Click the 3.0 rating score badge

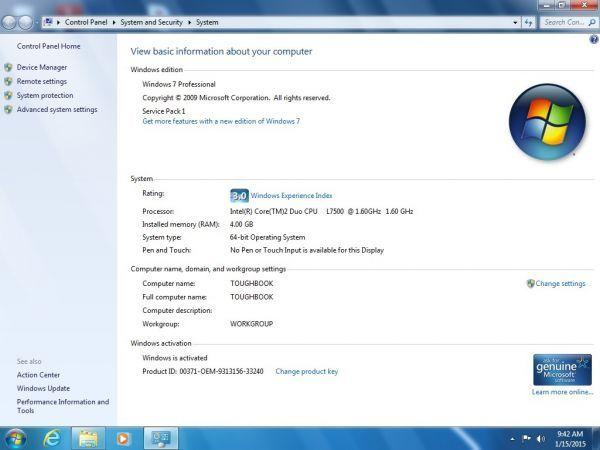coord(239,196)
